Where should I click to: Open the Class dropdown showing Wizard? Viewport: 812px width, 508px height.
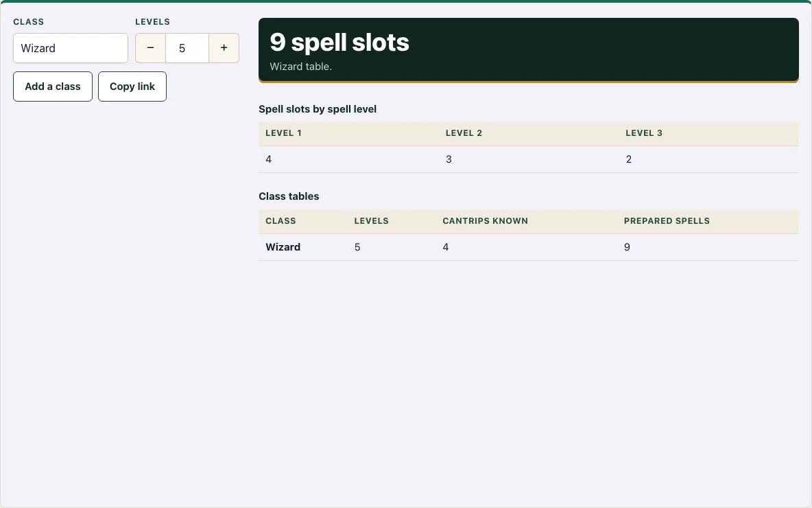71,48
